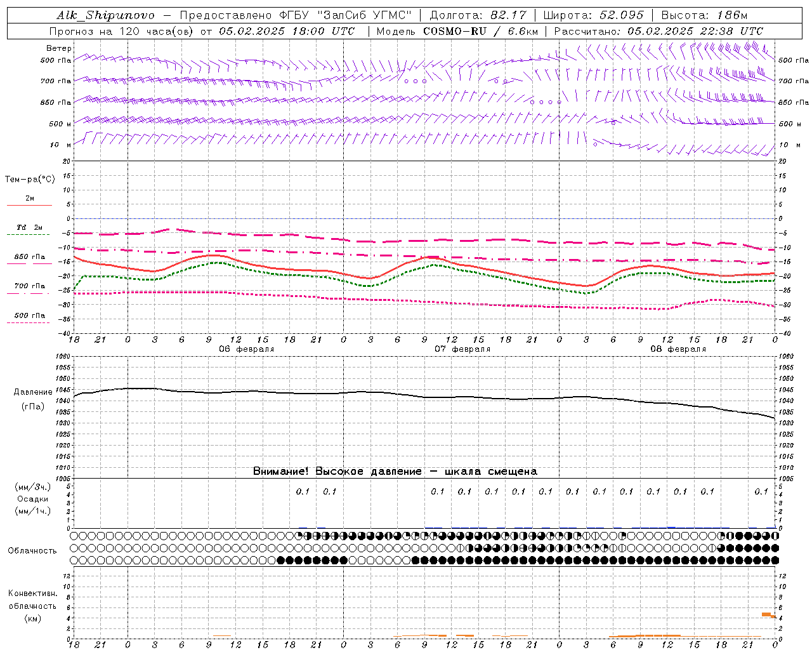Click the 'Долгота: 82.17' header value
Image resolution: width=812 pixels, height=650 pixels.
[478, 15]
